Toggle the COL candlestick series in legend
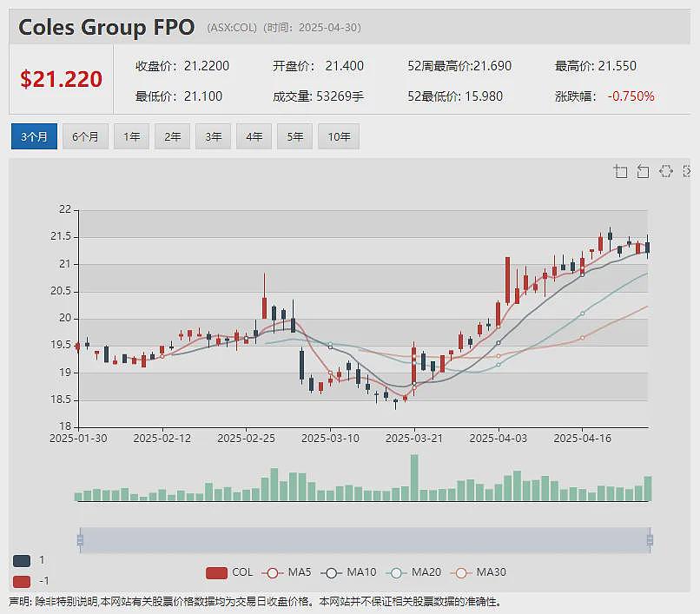Screen dimensions: 700x614 pos(229,572)
